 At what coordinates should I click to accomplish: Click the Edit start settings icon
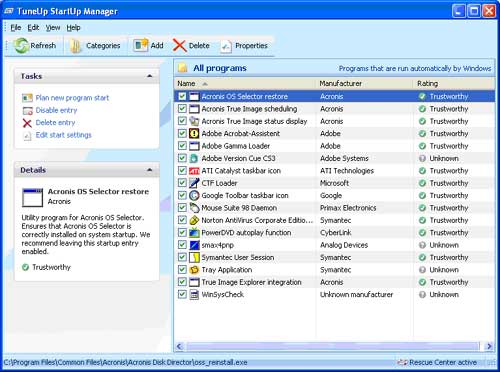pyautogui.click(x=27, y=135)
